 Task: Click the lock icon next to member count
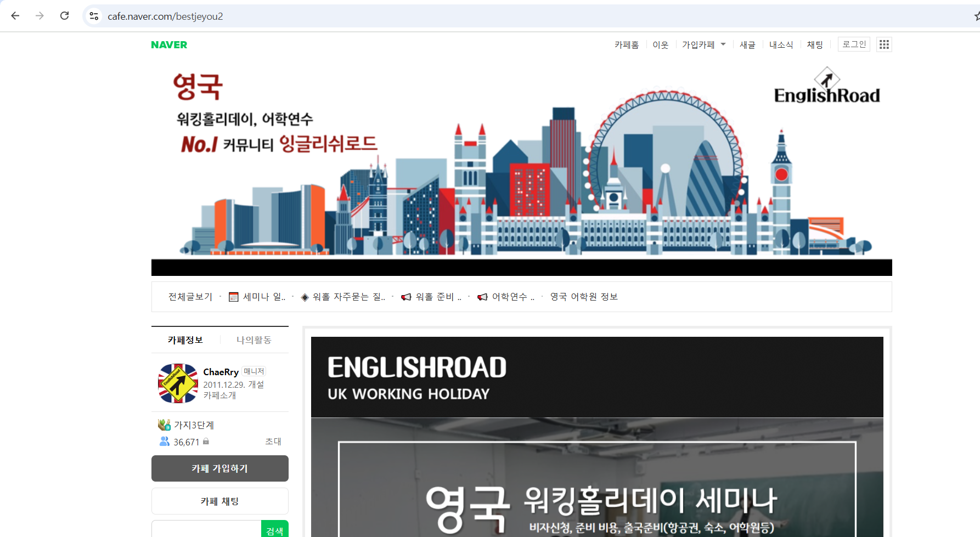206,442
